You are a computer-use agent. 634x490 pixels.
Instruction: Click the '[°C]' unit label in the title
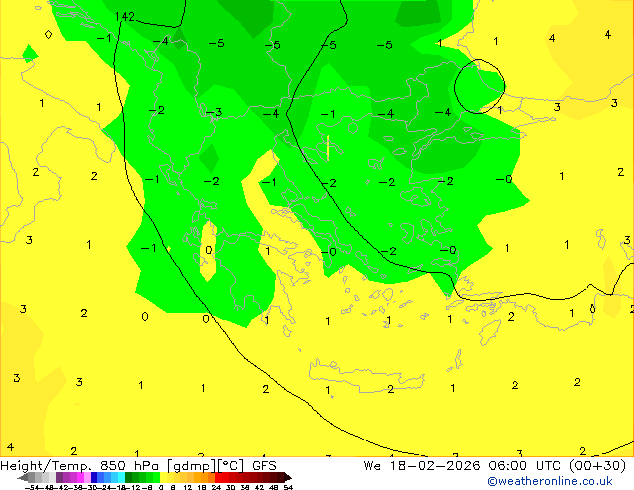231,465
